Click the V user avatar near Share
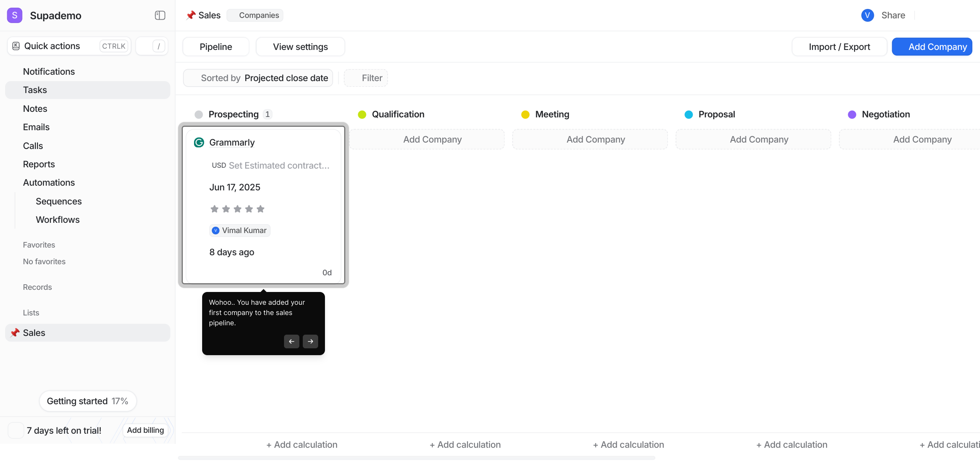980x461 pixels. (867, 15)
